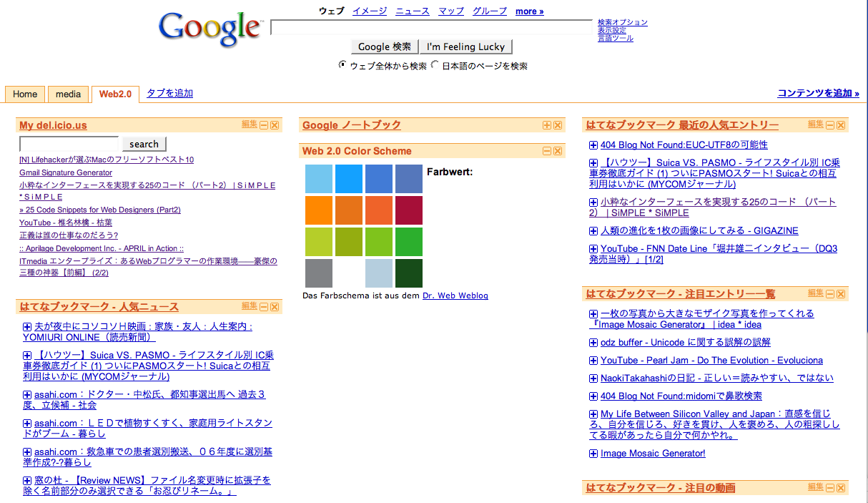Open マップ search category

[451, 11]
